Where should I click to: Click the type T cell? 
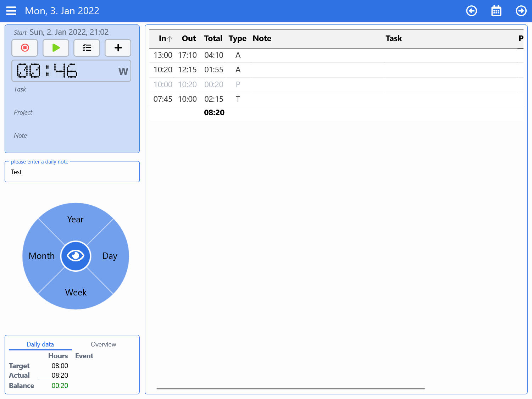tap(238, 99)
